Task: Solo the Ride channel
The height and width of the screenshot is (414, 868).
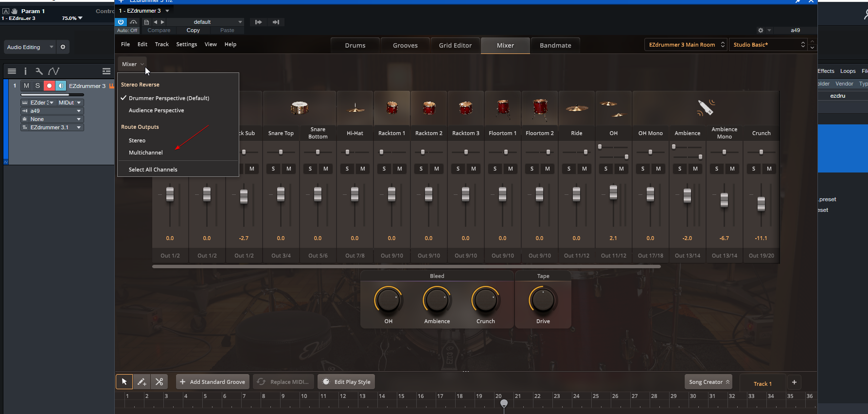Action: pyautogui.click(x=569, y=169)
